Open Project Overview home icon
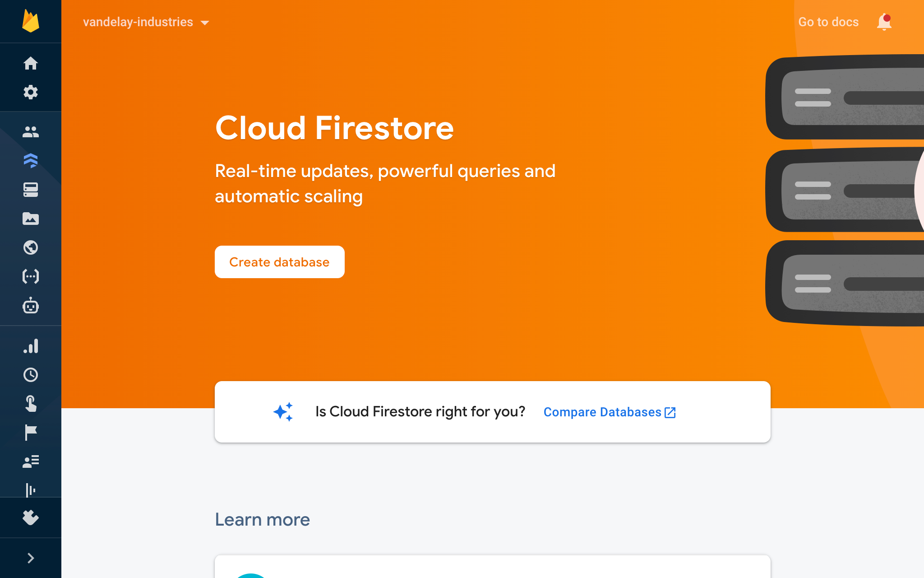The height and width of the screenshot is (578, 924). [x=31, y=63]
